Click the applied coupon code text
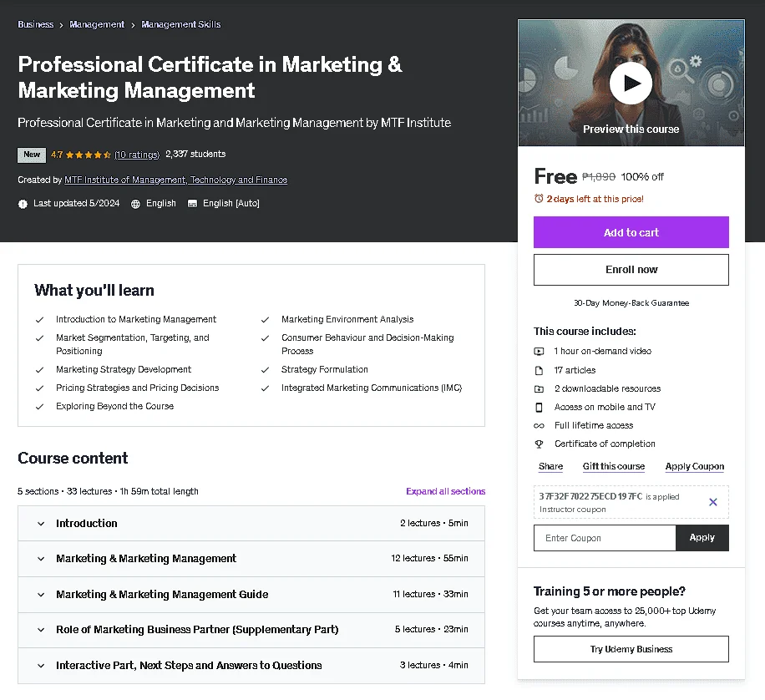The width and height of the screenshot is (765, 700). tap(590, 496)
